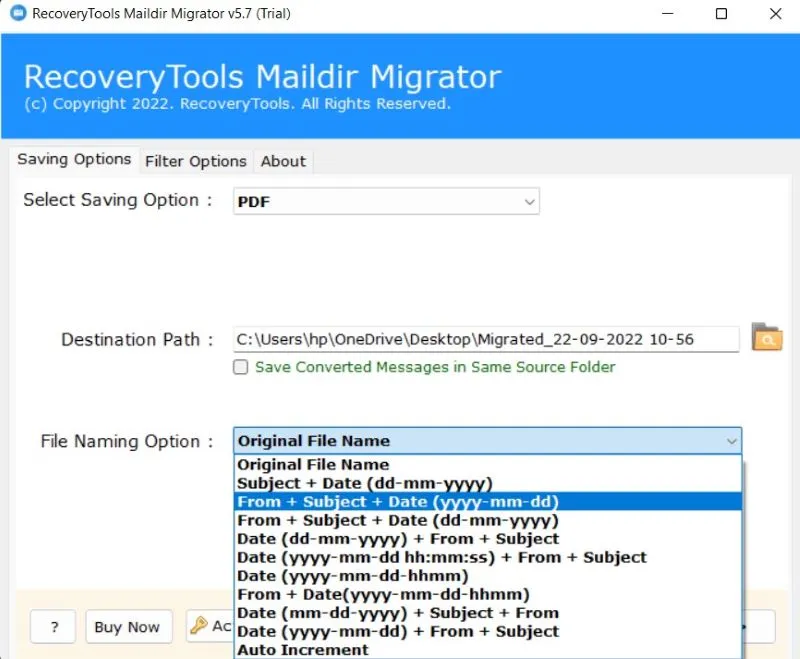This screenshot has height=659, width=800.
Task: Collapse the File Naming Option dropdown
Action: click(x=730, y=441)
